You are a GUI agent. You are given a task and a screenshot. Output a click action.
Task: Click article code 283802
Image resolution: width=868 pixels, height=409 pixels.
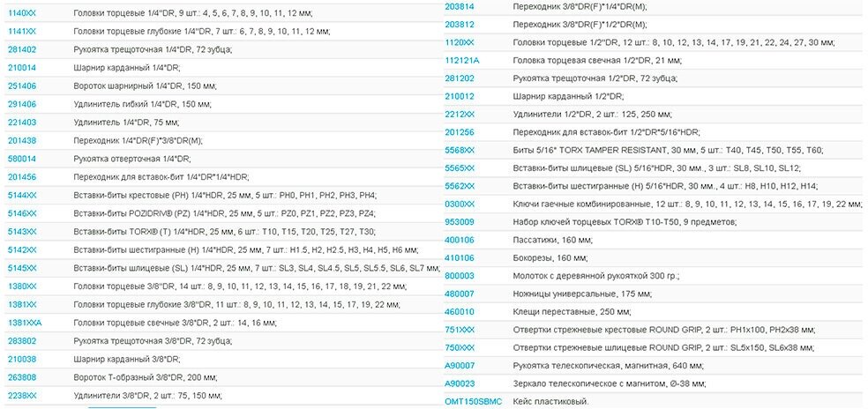pyautogui.click(x=22, y=341)
